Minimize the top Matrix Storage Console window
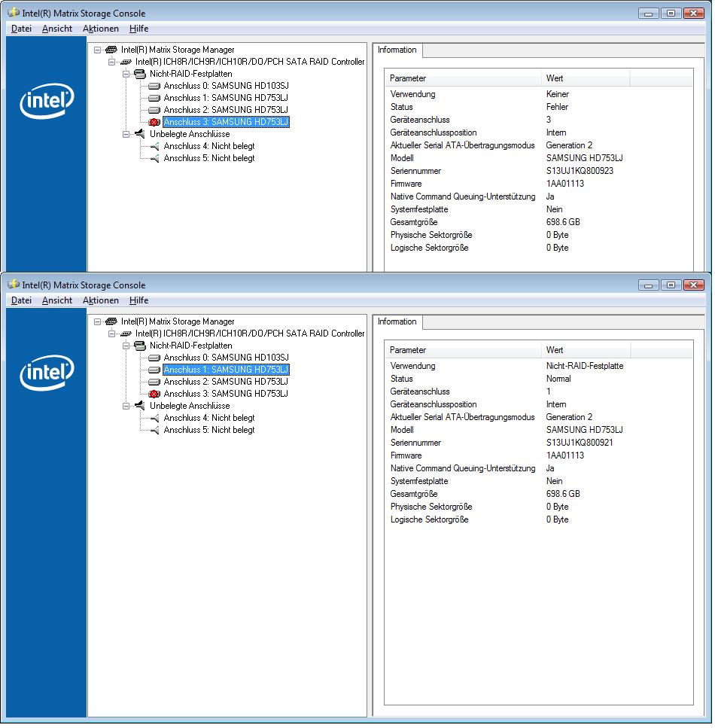The height and width of the screenshot is (728, 715). point(649,13)
